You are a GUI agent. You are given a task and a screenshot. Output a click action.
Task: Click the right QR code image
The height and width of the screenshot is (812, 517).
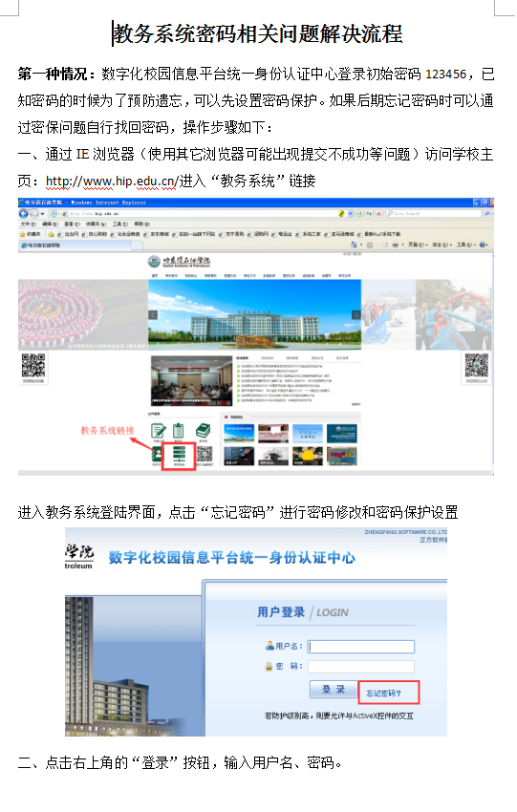tap(477, 366)
